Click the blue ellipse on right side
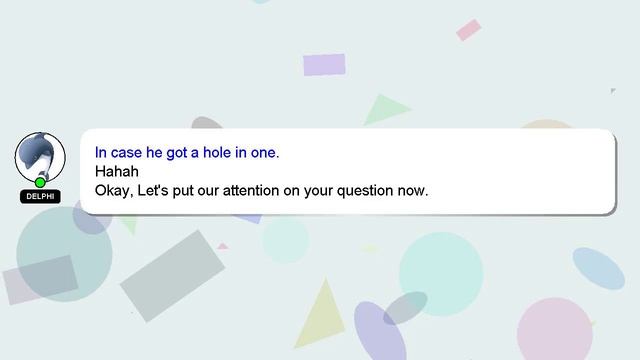Screen dimensions: 640x360 click(599, 269)
